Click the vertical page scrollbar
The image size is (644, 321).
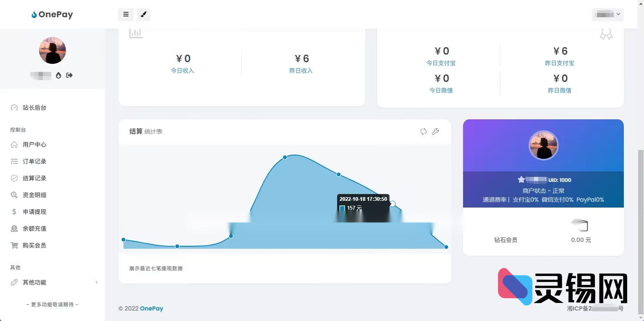641,231
